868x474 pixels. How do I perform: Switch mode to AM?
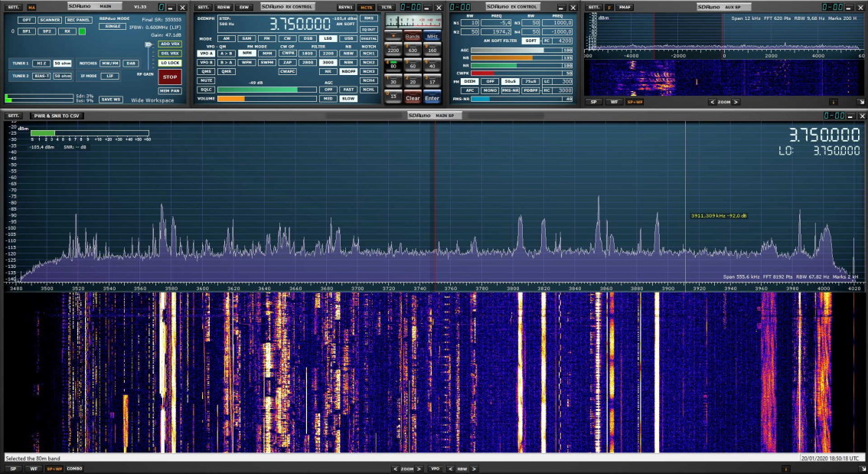tap(225, 39)
